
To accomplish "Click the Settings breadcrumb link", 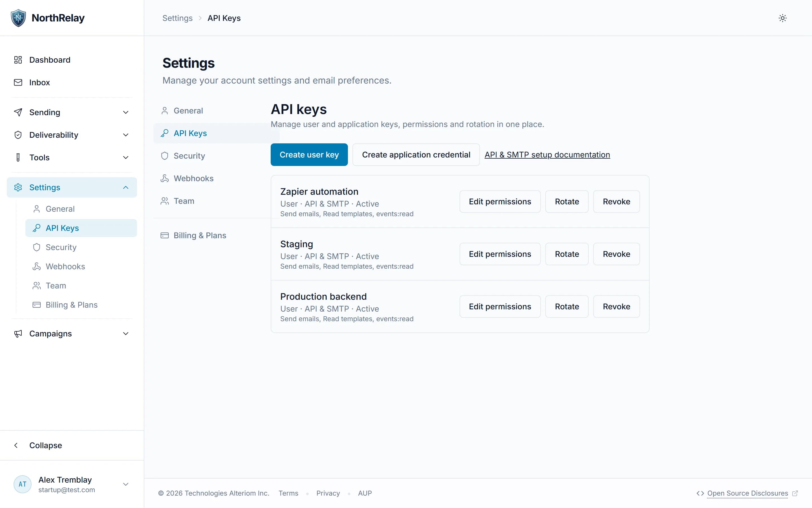I will [178, 18].
